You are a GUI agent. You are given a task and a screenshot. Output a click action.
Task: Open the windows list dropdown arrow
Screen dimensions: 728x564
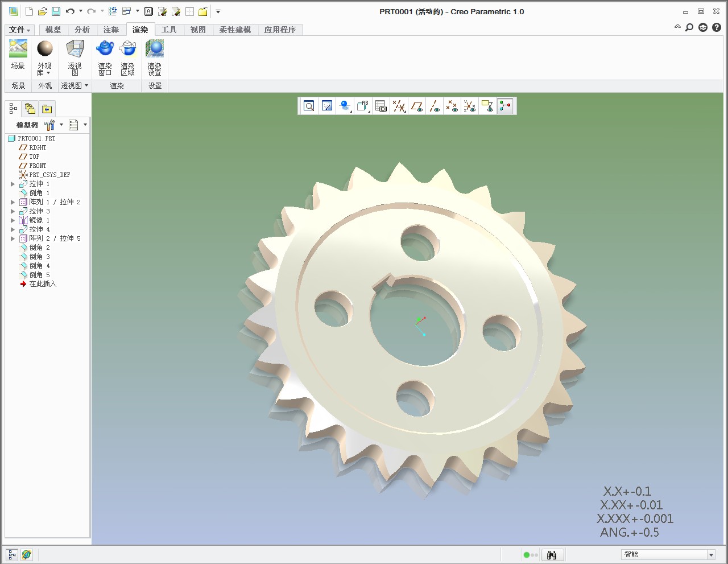(138, 11)
